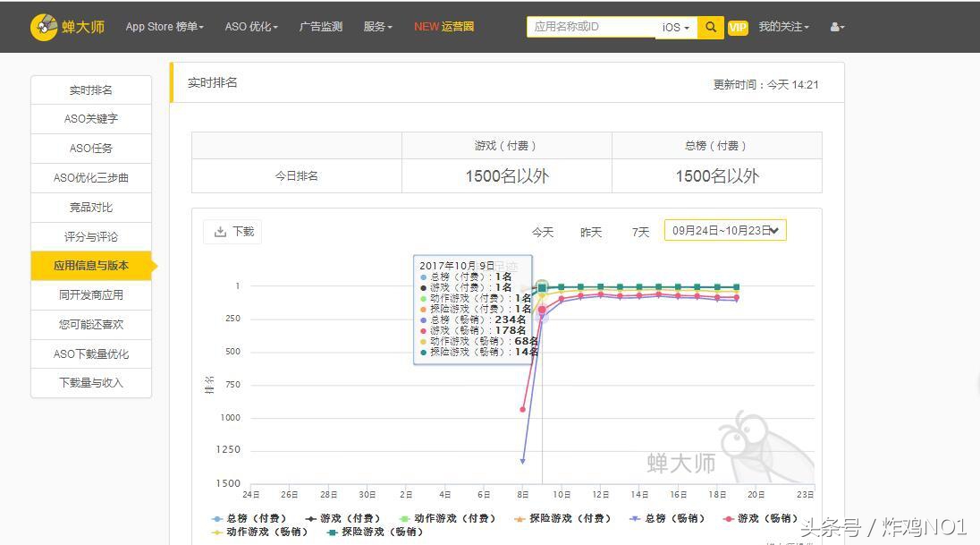The width and height of the screenshot is (980, 545).
Task: Open 下载量与收入 from the sidebar
Action: [x=90, y=384]
